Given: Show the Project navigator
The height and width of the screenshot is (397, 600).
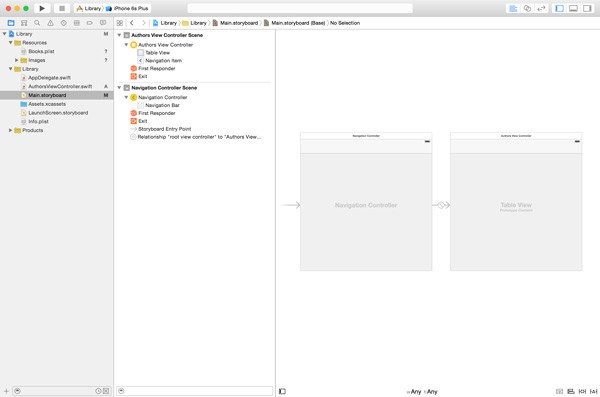Looking at the screenshot, I should pos(11,23).
